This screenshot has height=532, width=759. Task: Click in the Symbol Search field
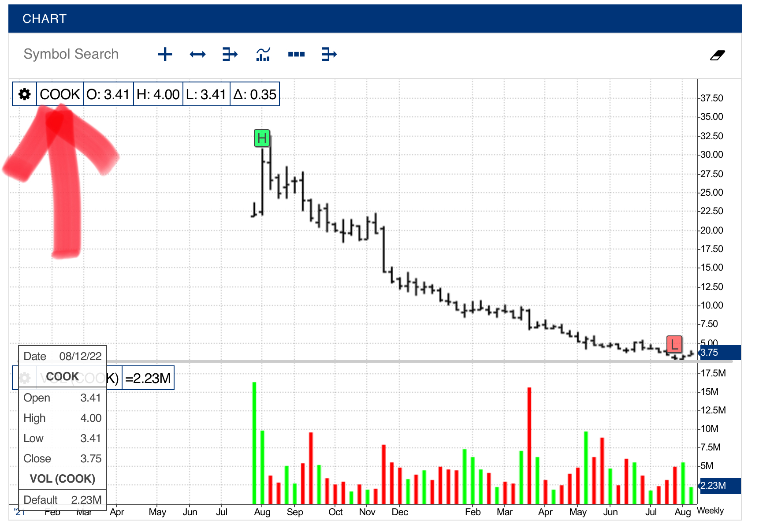coord(71,54)
